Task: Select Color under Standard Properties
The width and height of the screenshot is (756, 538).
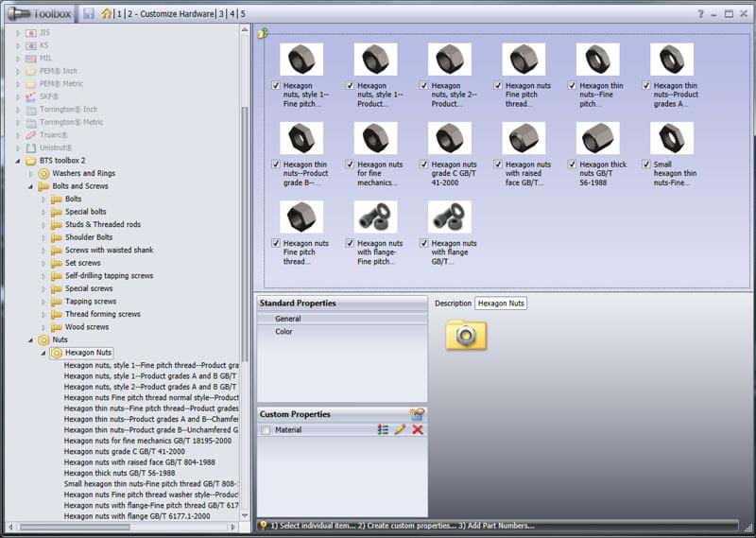Action: click(x=283, y=332)
